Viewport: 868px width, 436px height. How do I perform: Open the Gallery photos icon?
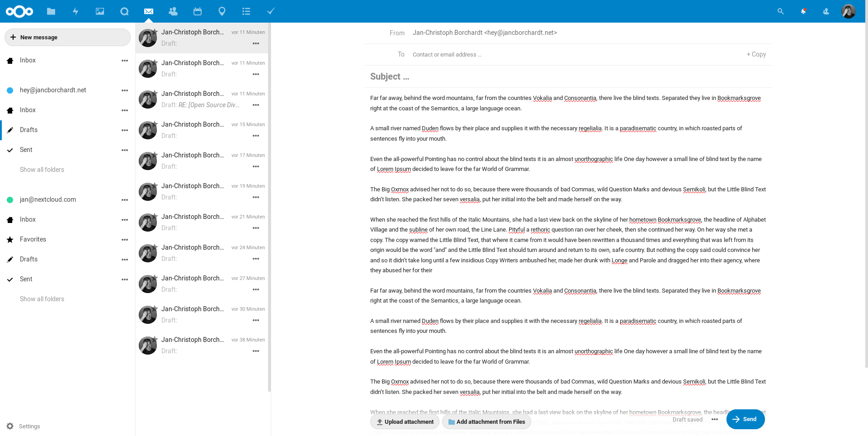coord(100,11)
